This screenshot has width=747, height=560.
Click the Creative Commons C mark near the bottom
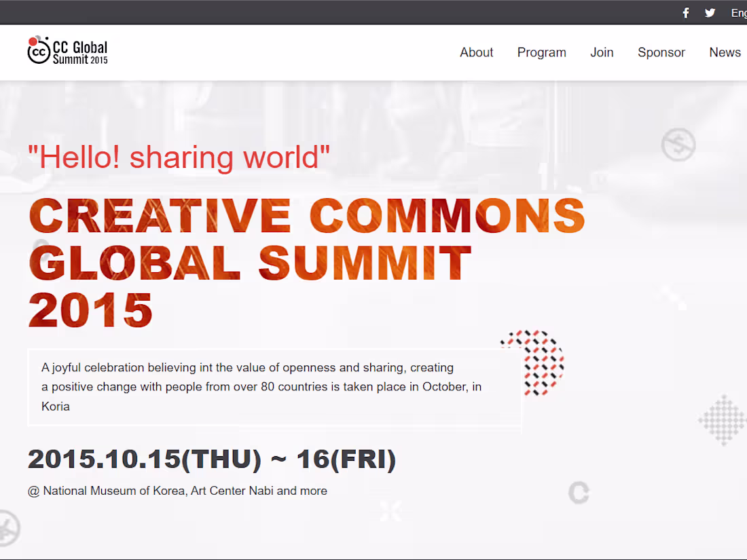579,493
